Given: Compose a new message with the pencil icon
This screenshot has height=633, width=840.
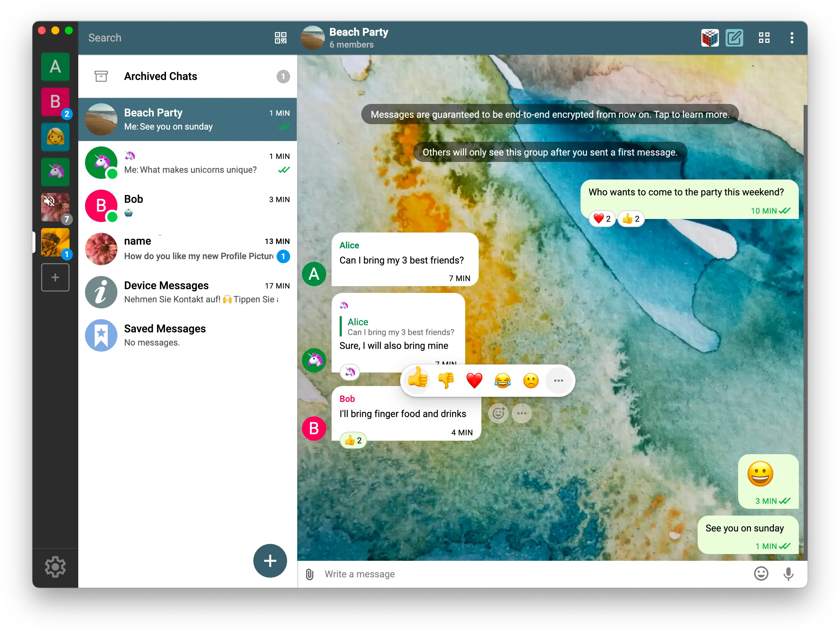Looking at the screenshot, I should click(734, 37).
